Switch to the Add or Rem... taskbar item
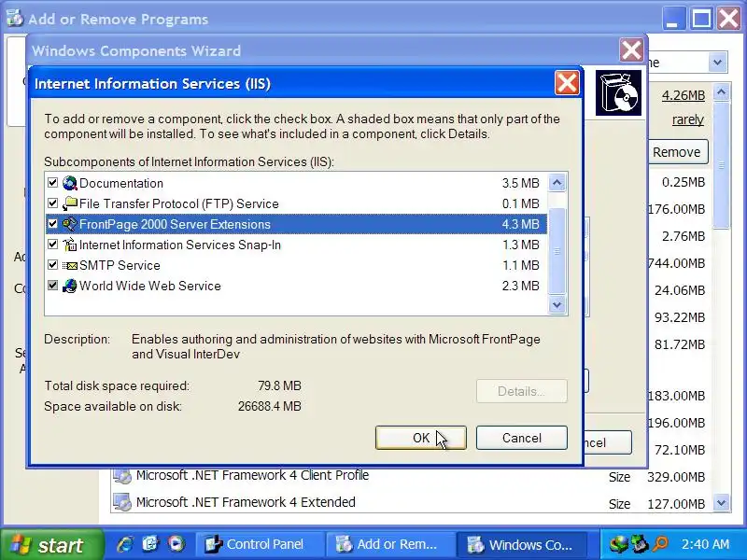747x560 pixels. (x=390, y=544)
